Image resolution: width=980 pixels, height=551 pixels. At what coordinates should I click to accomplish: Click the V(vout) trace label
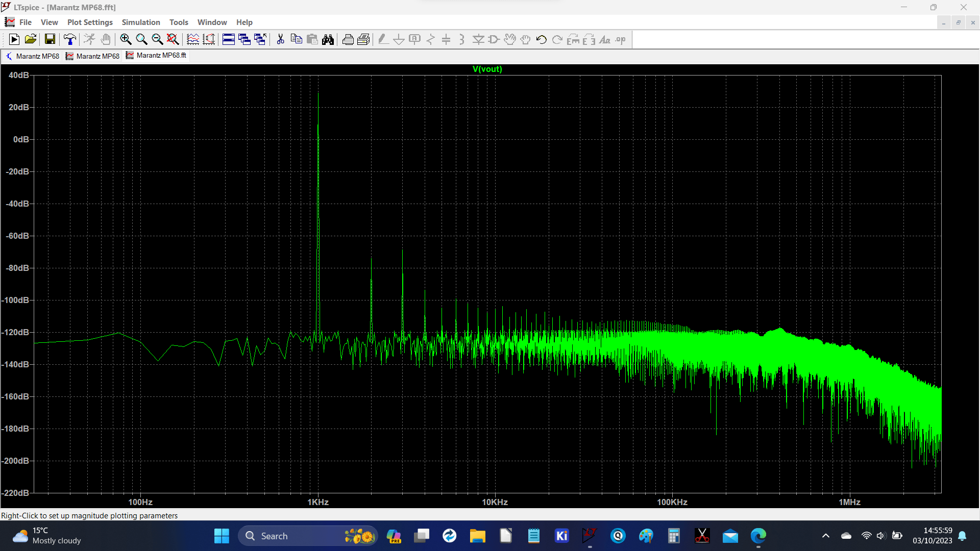click(487, 69)
